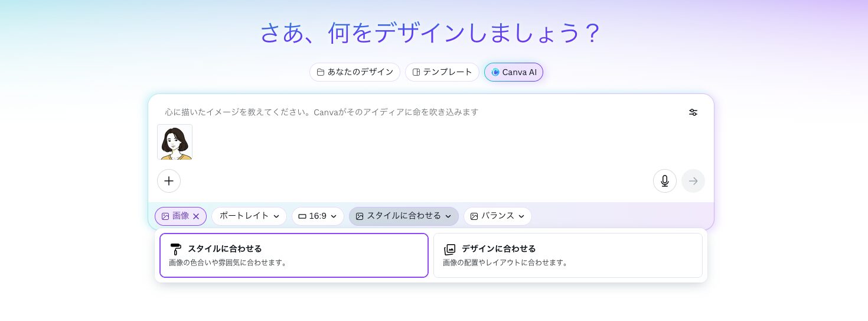
Task: Open the ポートレート dropdown
Action: coord(249,216)
